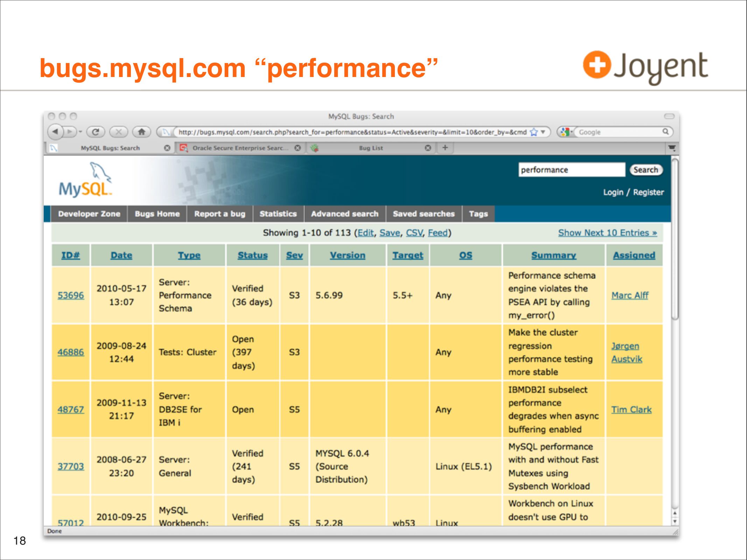Click the browser forward arrow button
Image resolution: width=747 pixels, height=560 pixels.
coord(70,132)
